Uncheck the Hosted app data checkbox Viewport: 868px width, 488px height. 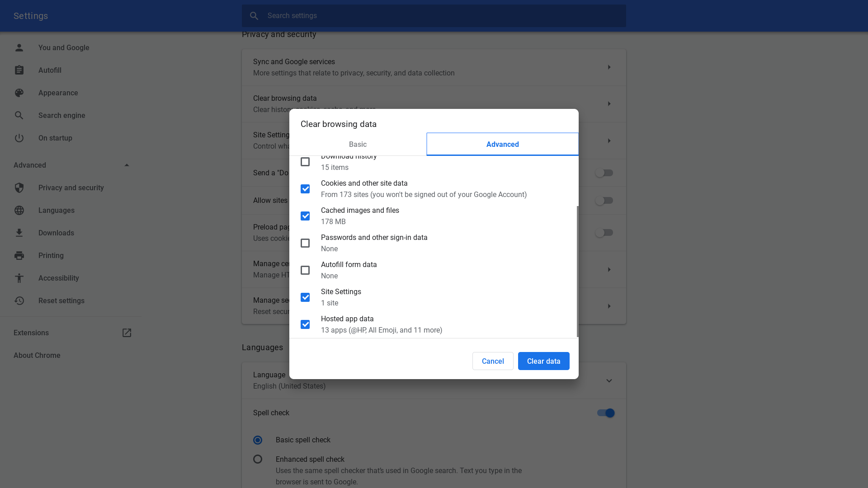click(x=305, y=324)
